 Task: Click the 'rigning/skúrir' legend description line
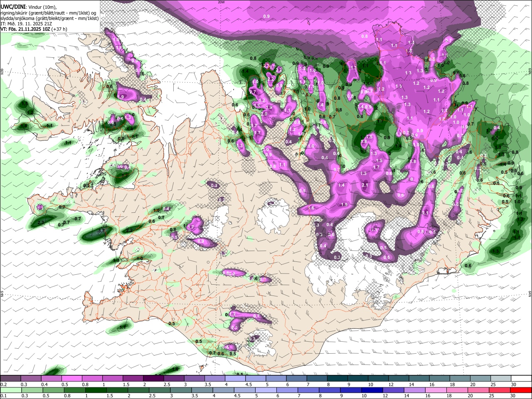coord(48,13)
